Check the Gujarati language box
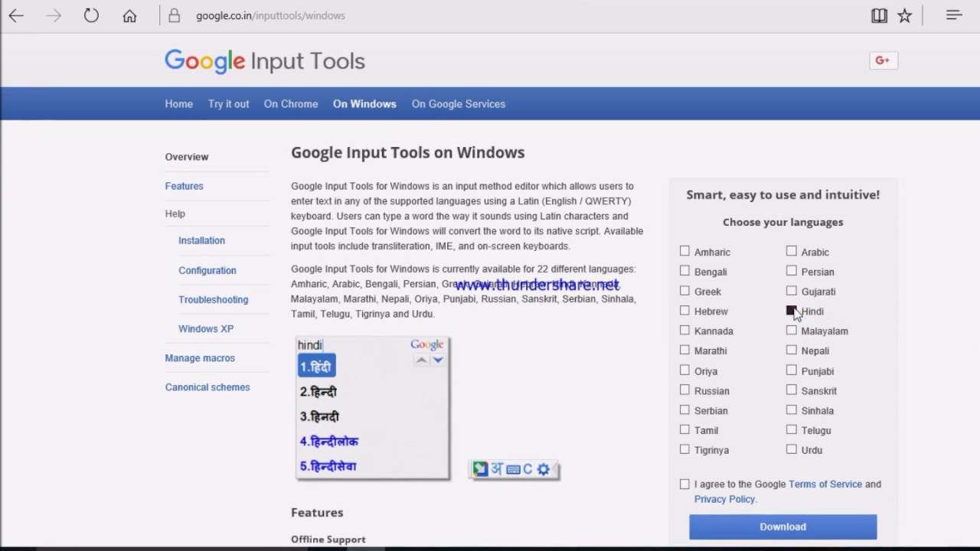The height and width of the screenshot is (551, 980). pos(791,291)
